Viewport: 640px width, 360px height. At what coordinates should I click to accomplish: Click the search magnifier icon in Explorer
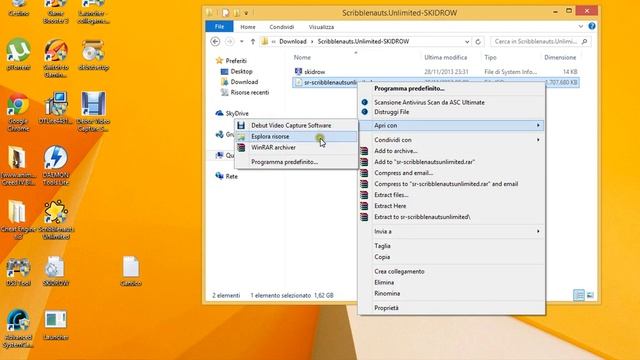584,41
